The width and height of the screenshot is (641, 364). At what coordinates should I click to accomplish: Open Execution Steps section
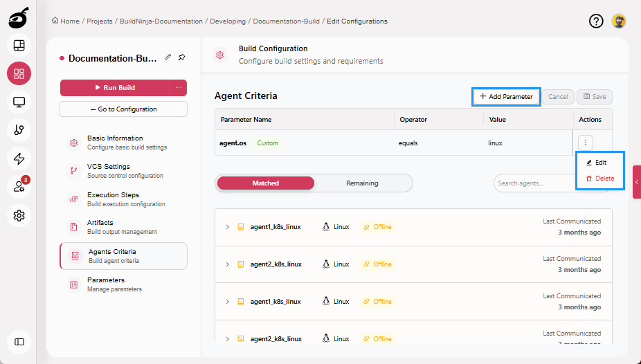123,199
